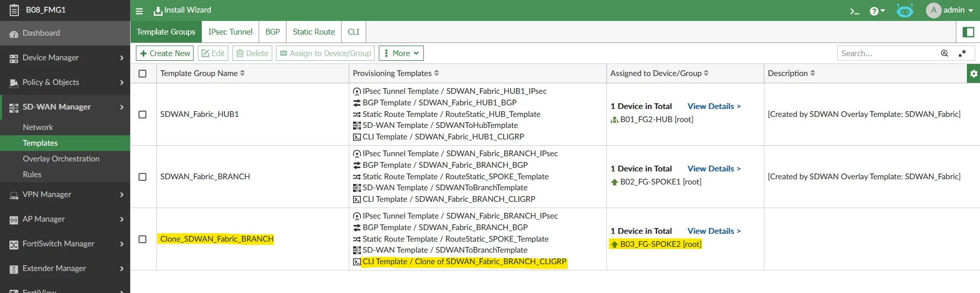Open Rules under SD-WAN Manager
This screenshot has width=980, height=293.
coord(65,175)
